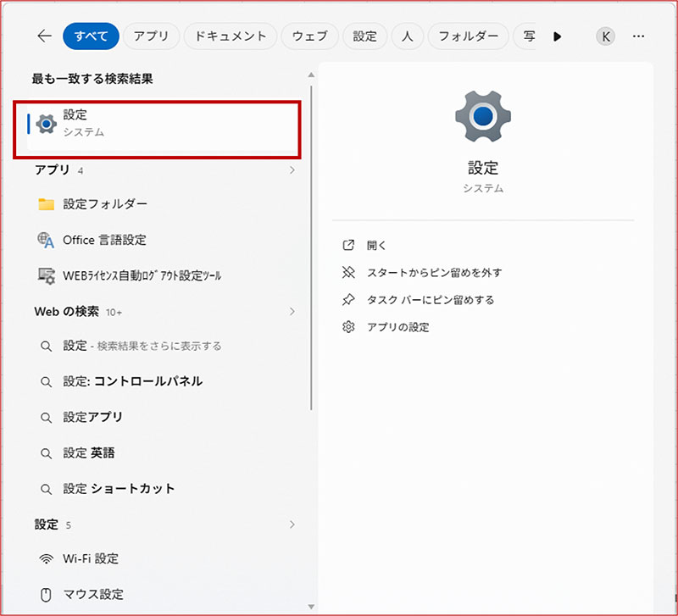The image size is (678, 616).
Task: Expand the 設定 results section
Action: 292,524
